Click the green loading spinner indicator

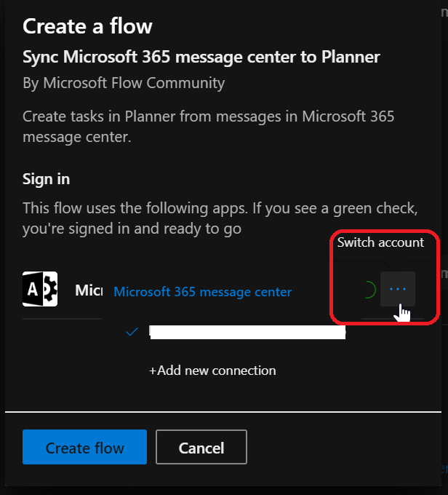368,290
